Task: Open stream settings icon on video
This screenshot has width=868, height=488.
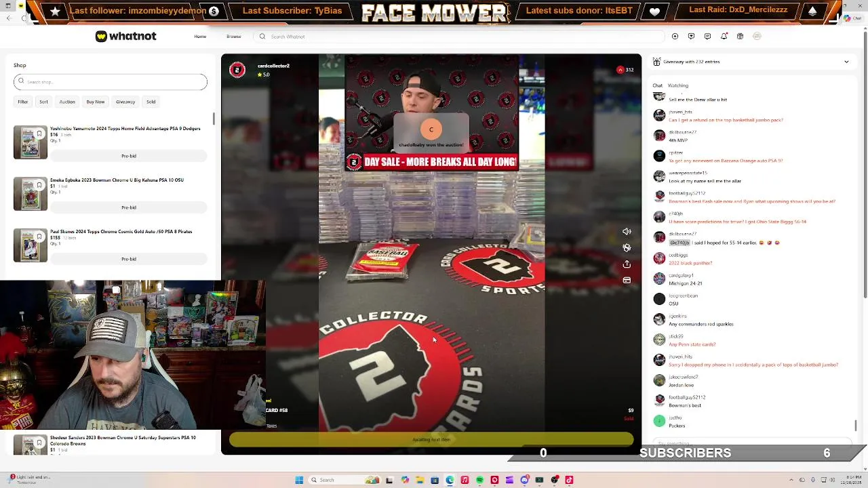Action: [627, 248]
